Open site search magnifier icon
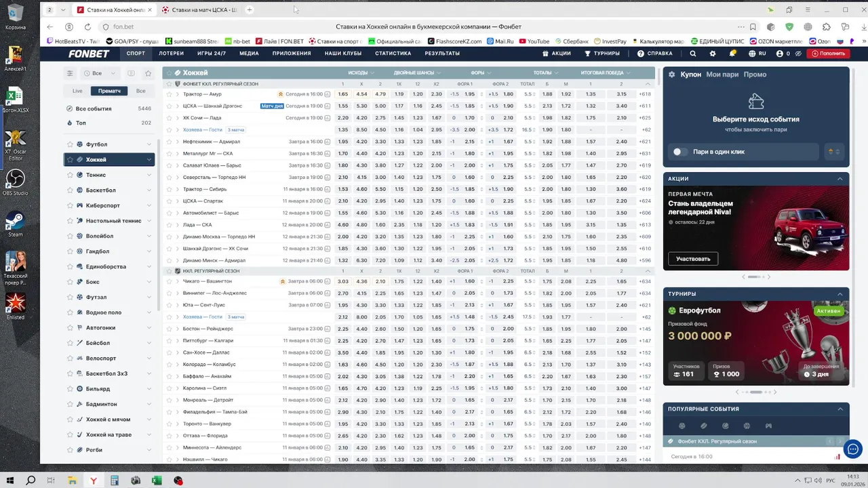 pos(692,54)
